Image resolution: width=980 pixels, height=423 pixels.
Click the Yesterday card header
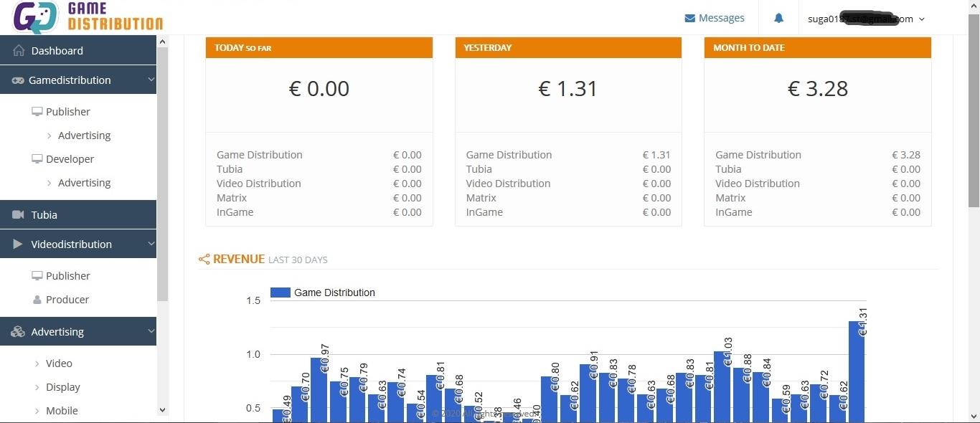point(568,47)
